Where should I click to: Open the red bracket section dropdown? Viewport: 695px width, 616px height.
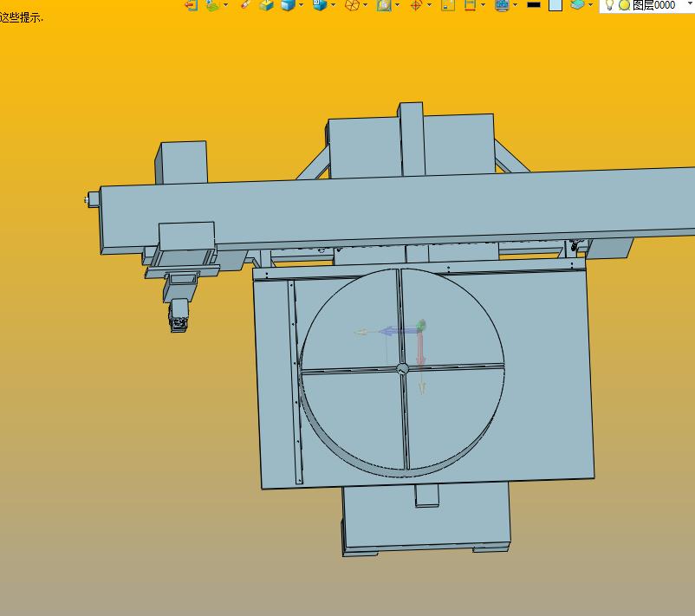tap(484, 5)
